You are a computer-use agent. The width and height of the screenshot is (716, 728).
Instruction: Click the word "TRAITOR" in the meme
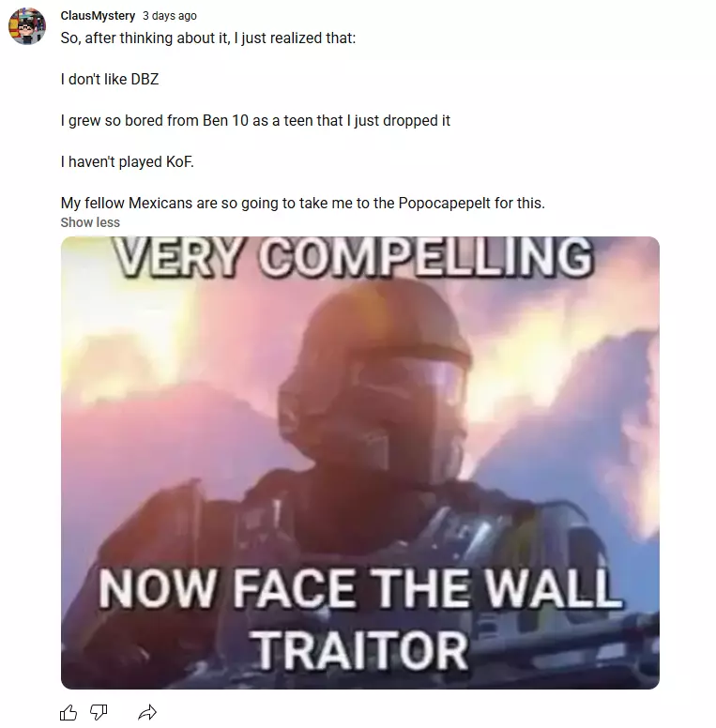click(x=359, y=650)
